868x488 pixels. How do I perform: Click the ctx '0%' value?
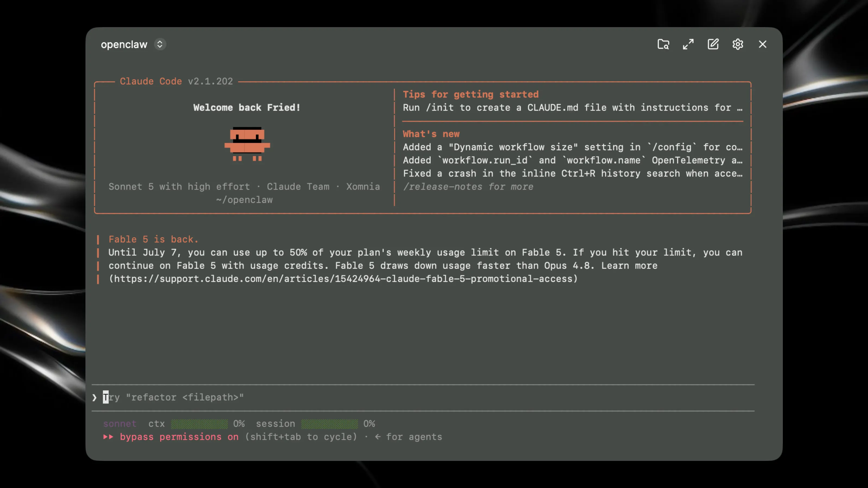click(239, 424)
